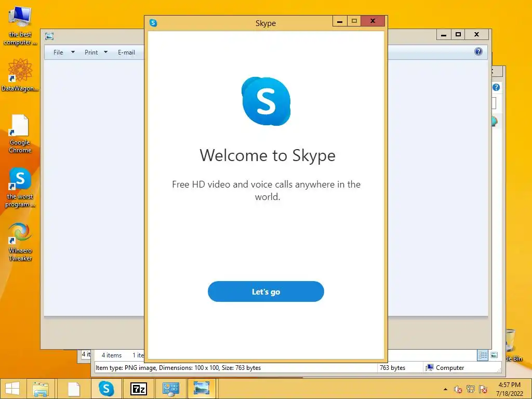Click E-mail in Photo Viewer toolbar
The height and width of the screenshot is (399, 532).
tap(126, 52)
